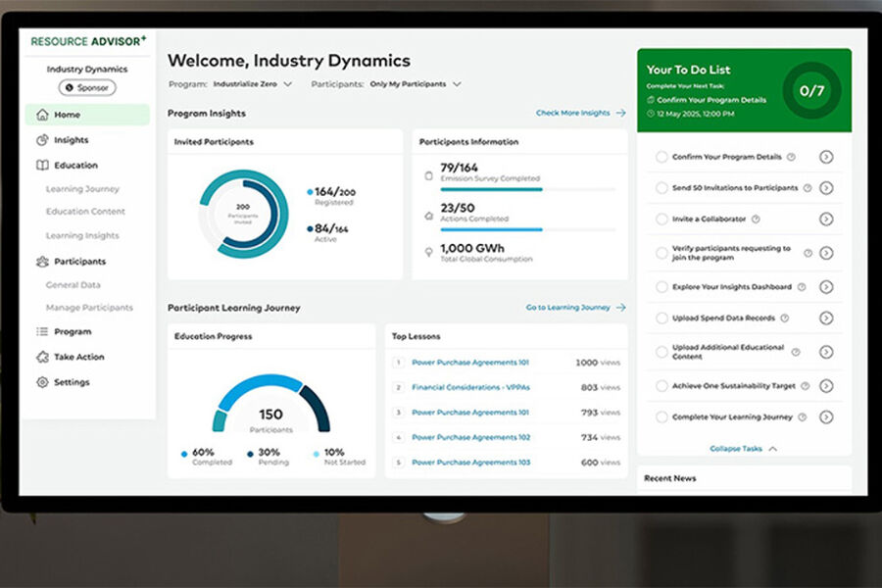Check off Confirm Your Program Details task
The width and height of the screenshot is (882, 588).
pos(661,157)
